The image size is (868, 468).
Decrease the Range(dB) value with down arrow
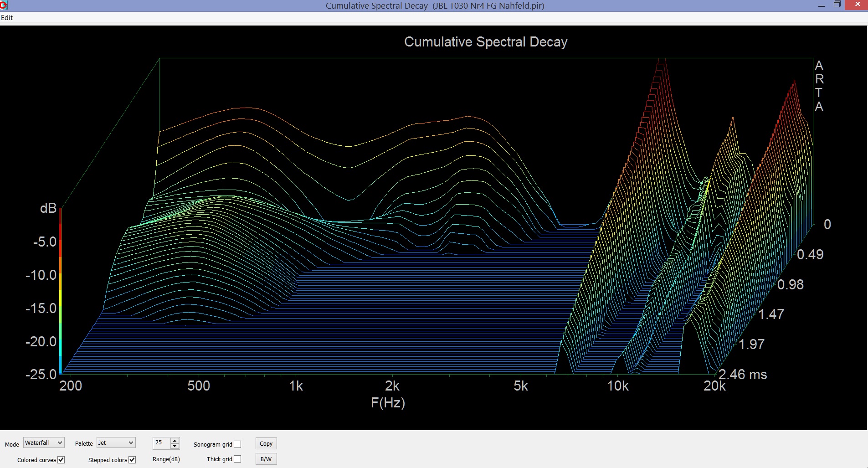175,446
